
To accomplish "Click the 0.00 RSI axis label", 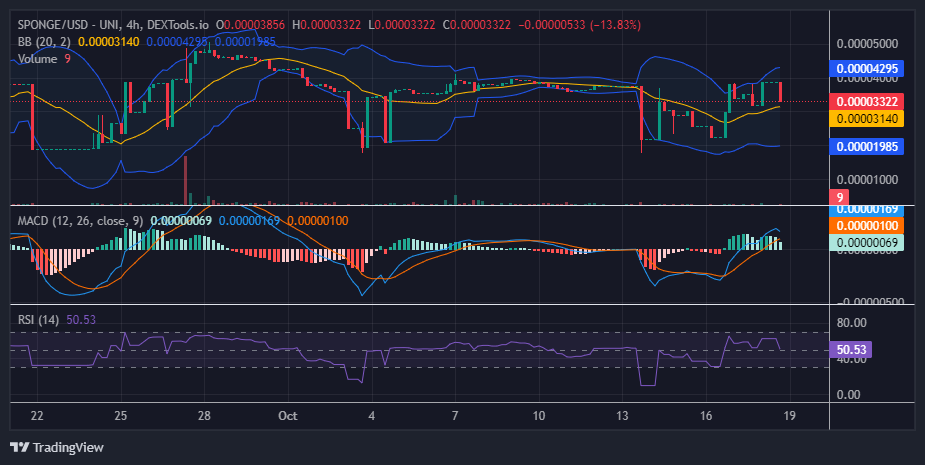I will pyautogui.click(x=848, y=394).
